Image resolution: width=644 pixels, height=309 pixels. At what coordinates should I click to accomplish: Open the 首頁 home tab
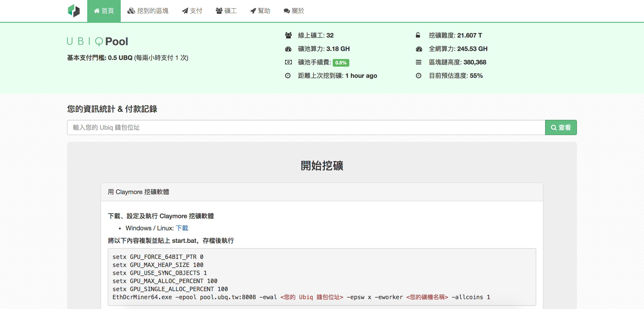click(x=104, y=11)
